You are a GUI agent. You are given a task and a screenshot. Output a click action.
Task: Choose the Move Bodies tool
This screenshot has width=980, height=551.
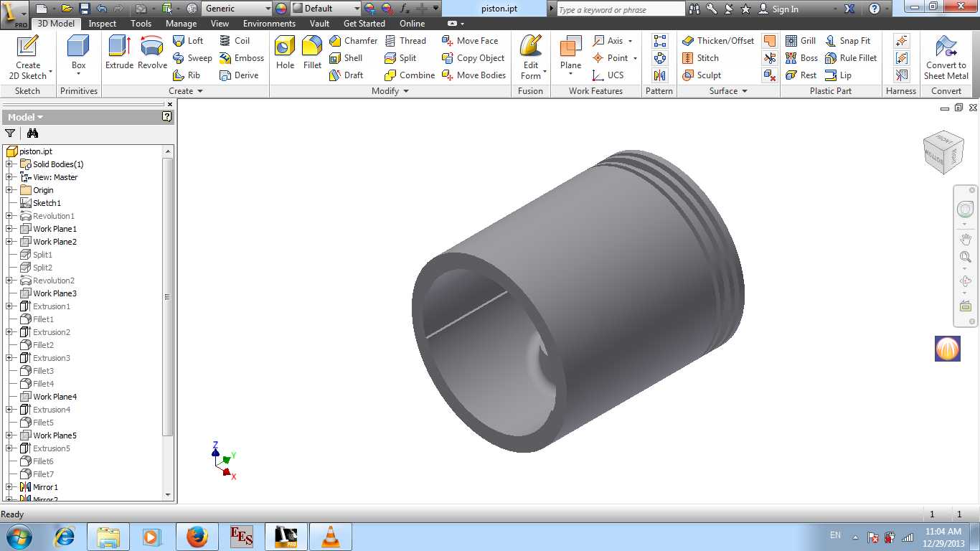[x=473, y=75]
